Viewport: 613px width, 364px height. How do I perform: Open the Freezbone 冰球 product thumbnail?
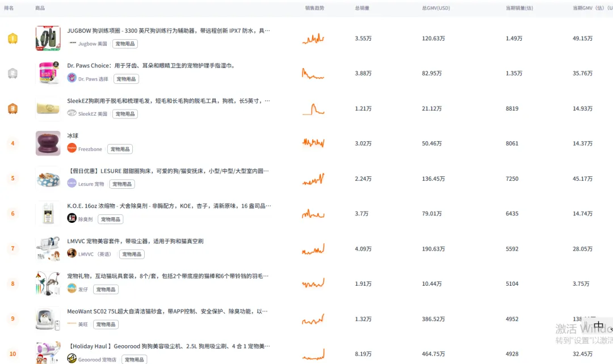coord(48,143)
